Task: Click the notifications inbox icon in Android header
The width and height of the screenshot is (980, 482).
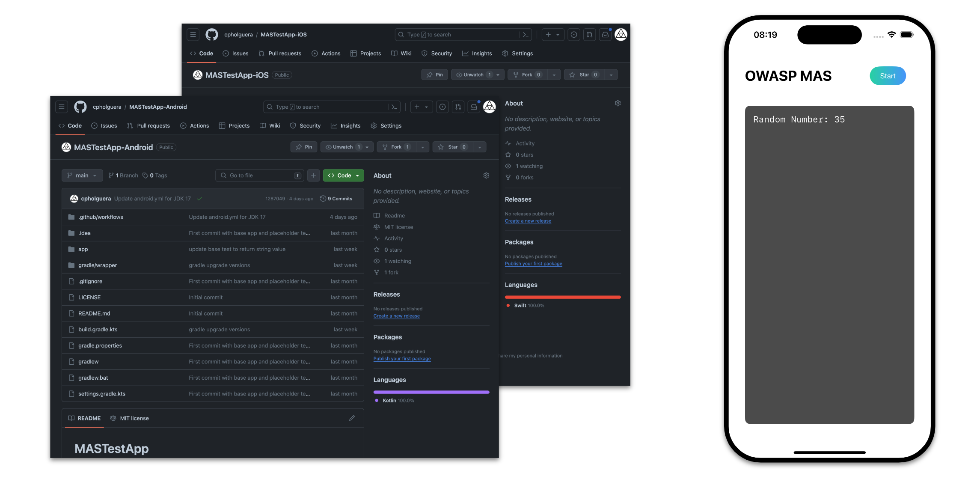Action: point(474,107)
